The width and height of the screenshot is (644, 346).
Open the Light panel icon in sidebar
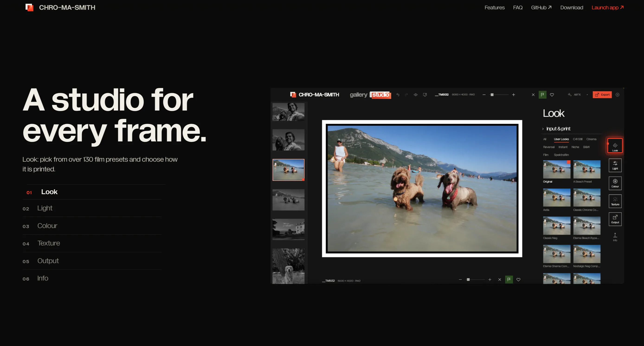[x=615, y=165]
